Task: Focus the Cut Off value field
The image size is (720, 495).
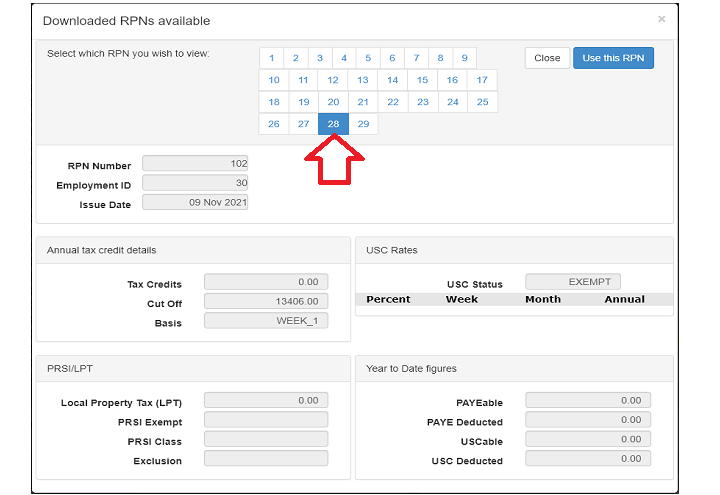Action: pyautogui.click(x=265, y=301)
